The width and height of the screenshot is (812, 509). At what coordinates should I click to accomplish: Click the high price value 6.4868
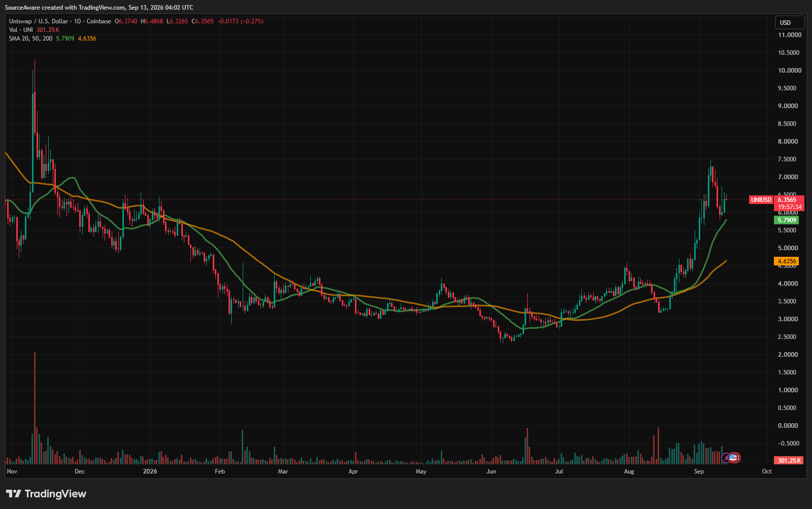tap(154, 21)
